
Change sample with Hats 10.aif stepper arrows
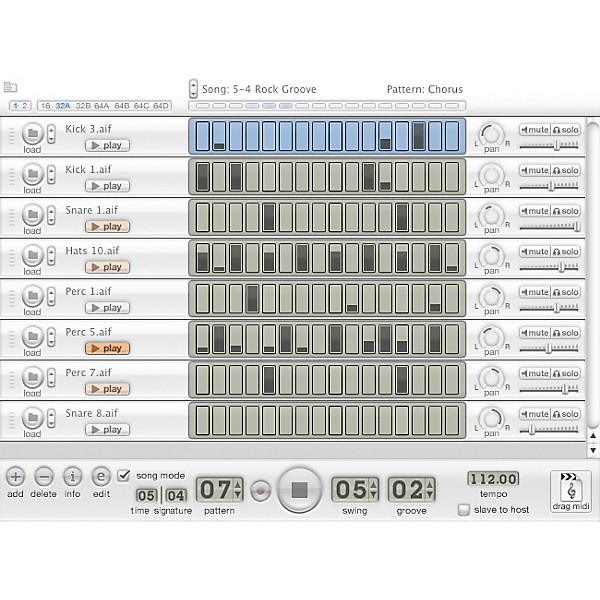(51, 256)
